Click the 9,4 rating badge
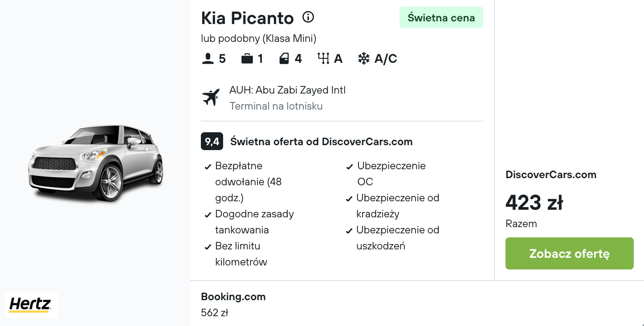The width and height of the screenshot is (644, 326). (212, 142)
